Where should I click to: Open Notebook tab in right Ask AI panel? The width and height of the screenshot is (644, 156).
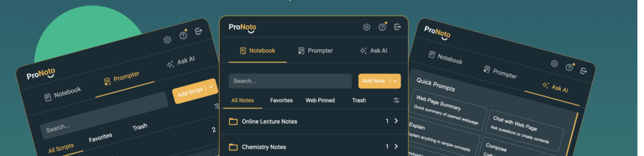point(446,58)
